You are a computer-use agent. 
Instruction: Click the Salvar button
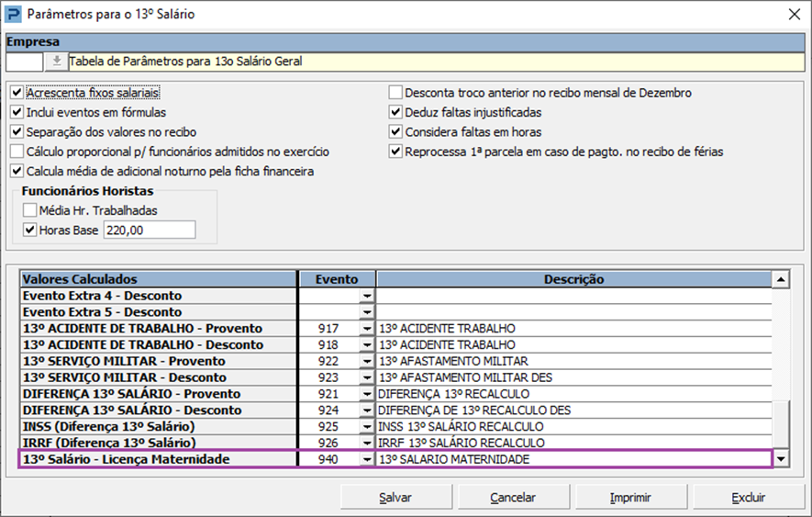click(396, 498)
